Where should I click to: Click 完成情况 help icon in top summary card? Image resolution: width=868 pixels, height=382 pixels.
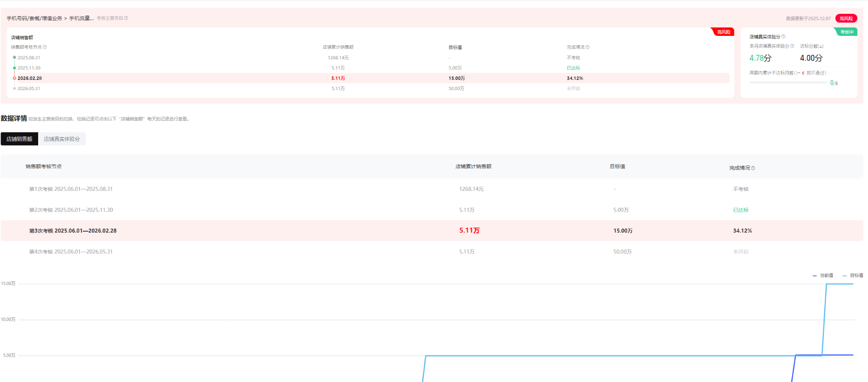coord(587,47)
